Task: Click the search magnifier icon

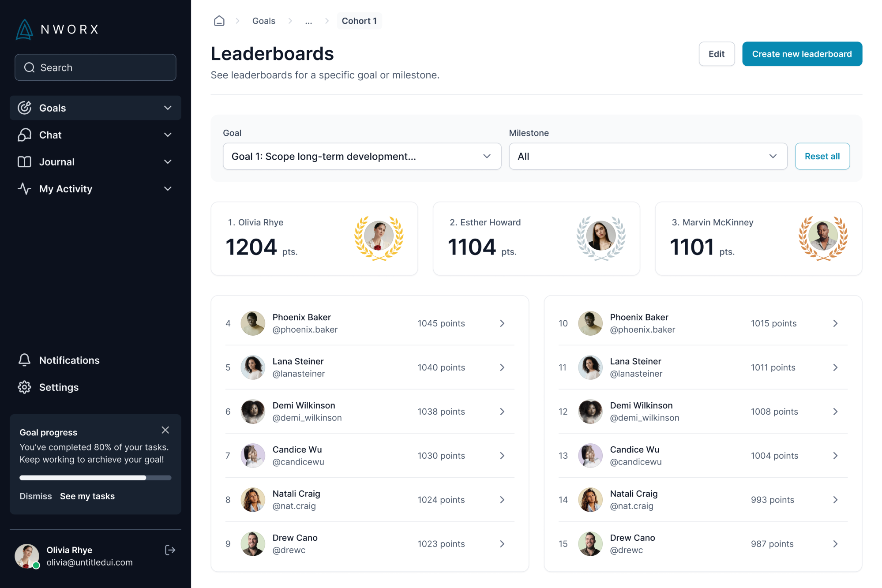Action: click(29, 67)
